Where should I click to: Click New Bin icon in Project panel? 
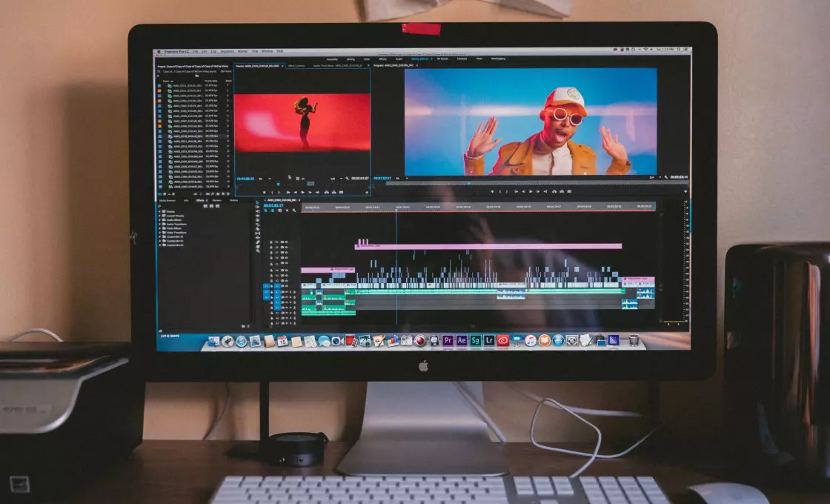coord(218,193)
